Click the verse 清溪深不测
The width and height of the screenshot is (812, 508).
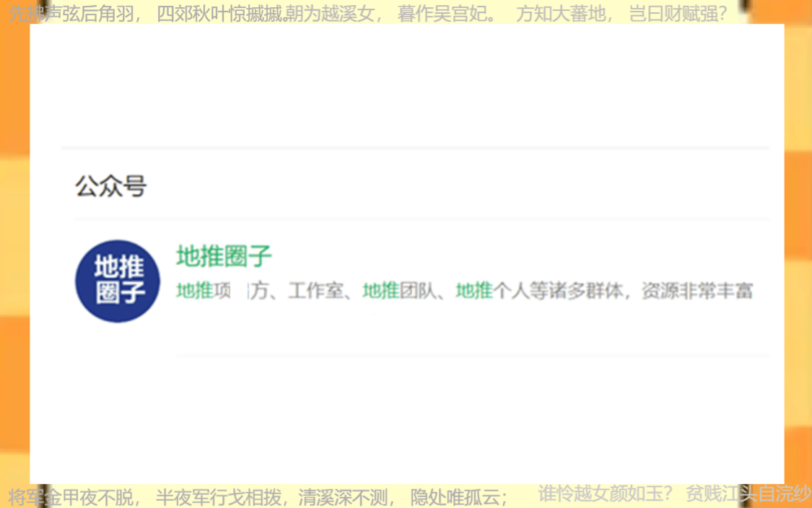343,498
